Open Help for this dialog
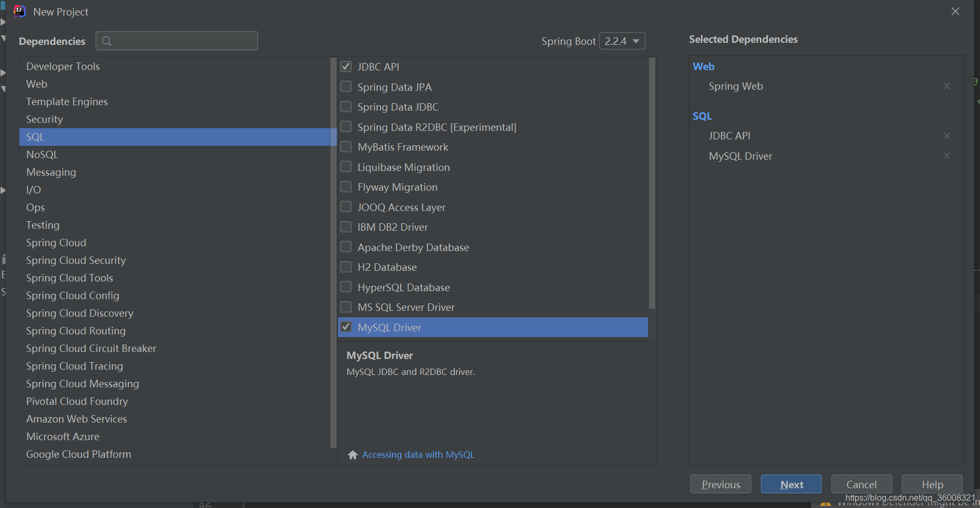 (932, 484)
